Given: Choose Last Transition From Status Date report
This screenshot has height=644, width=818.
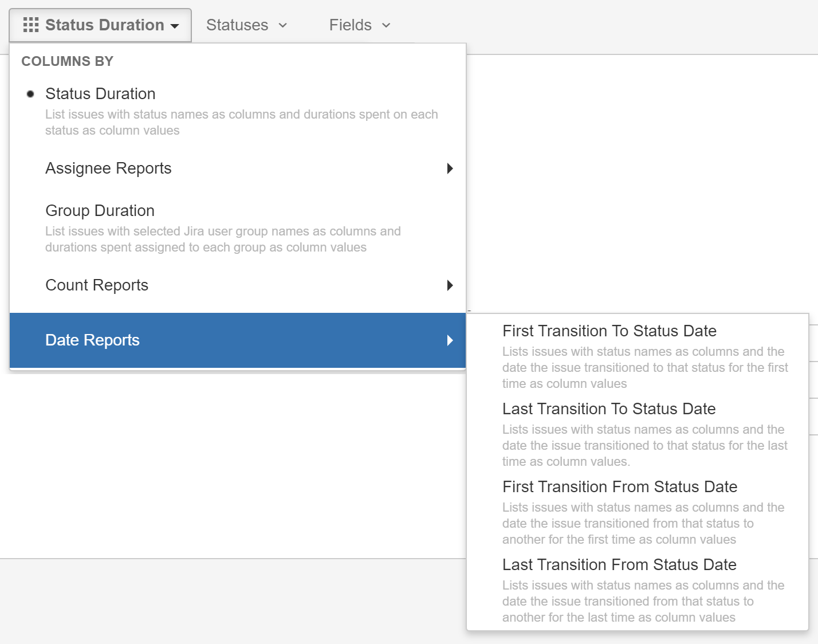Looking at the screenshot, I should point(619,565).
